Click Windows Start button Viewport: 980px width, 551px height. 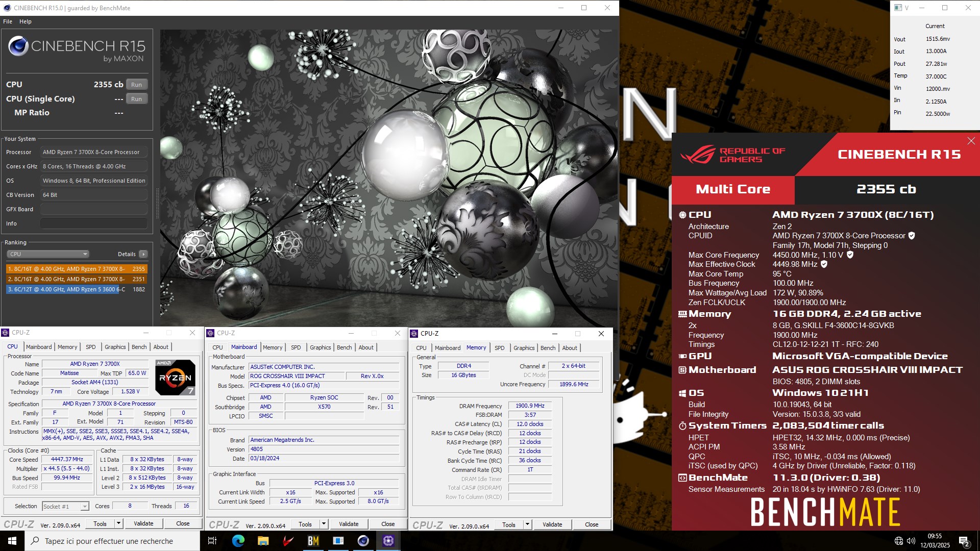12,541
